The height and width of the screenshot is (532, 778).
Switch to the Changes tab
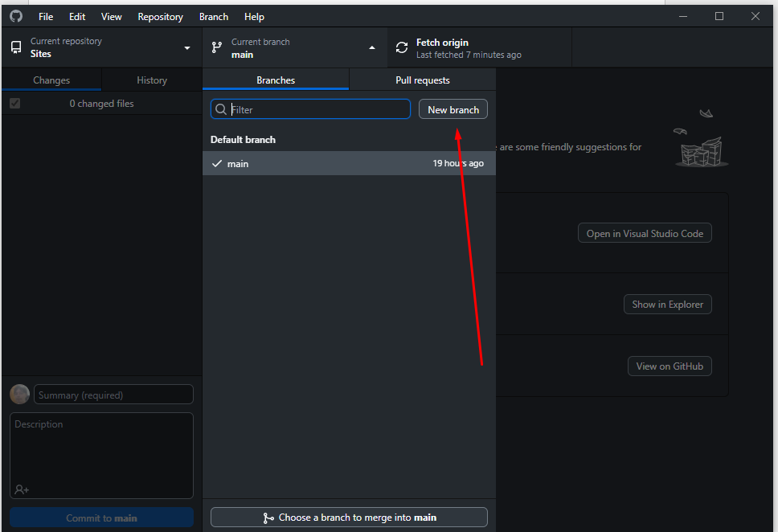pyautogui.click(x=51, y=80)
